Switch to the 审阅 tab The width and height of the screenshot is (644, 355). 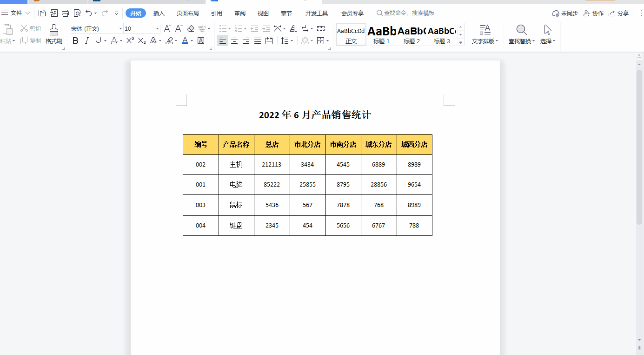point(240,13)
